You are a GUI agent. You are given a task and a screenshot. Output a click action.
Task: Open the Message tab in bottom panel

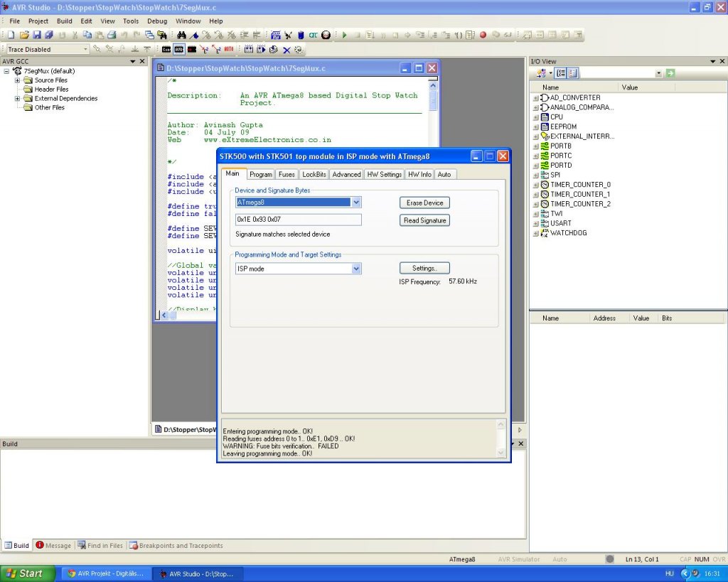(53, 545)
